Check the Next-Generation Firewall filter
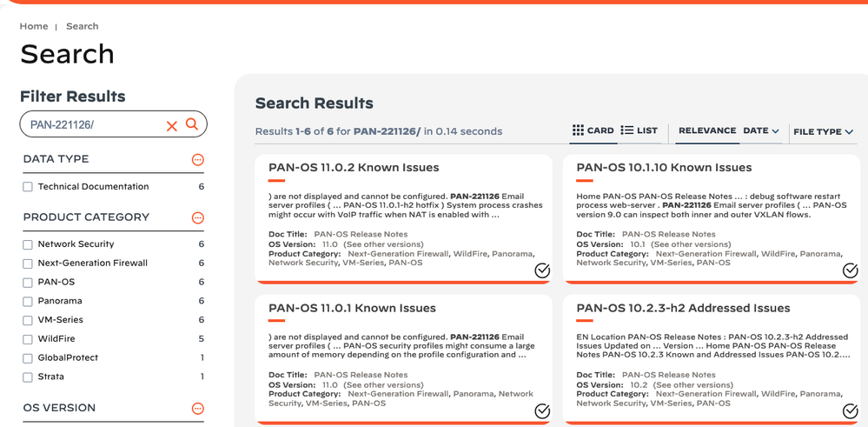This screenshot has height=427, width=868. [x=28, y=264]
